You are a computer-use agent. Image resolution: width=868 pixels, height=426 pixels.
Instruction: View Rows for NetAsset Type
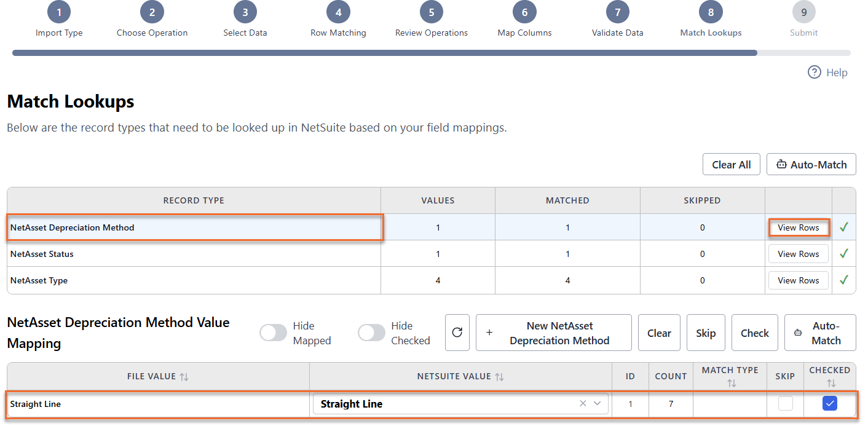799,280
